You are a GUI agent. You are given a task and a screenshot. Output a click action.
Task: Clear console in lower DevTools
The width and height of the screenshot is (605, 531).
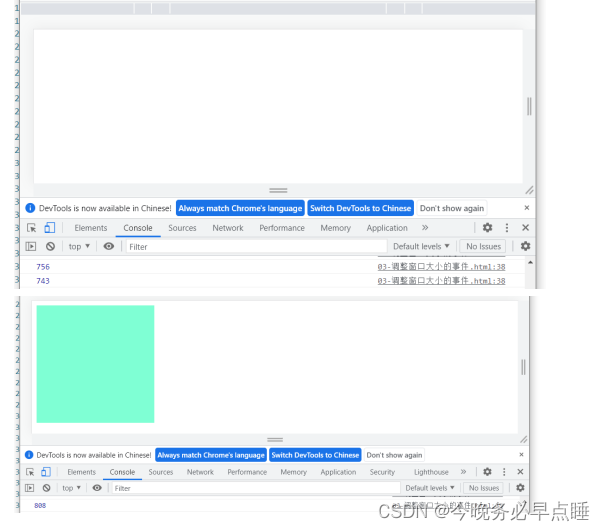[47, 488]
